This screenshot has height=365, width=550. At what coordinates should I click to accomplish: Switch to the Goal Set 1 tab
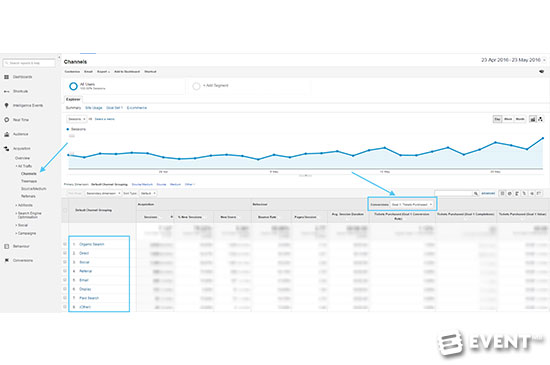point(114,108)
